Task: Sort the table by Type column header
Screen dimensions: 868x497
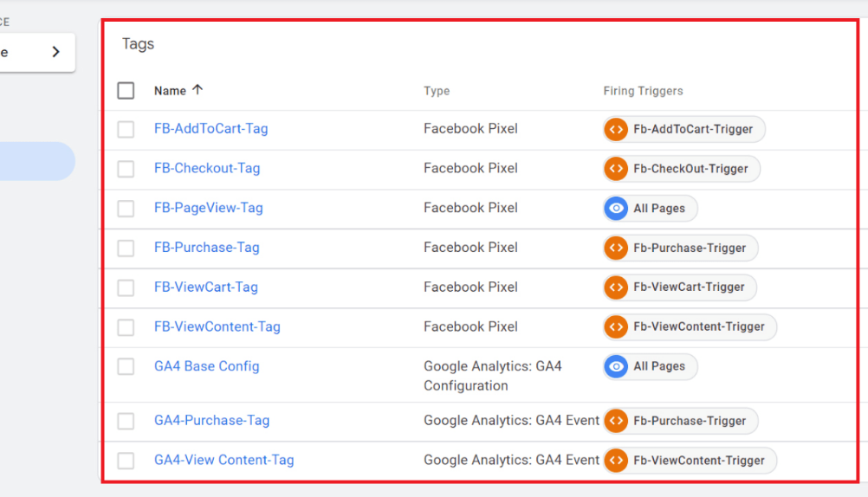Action: [437, 91]
